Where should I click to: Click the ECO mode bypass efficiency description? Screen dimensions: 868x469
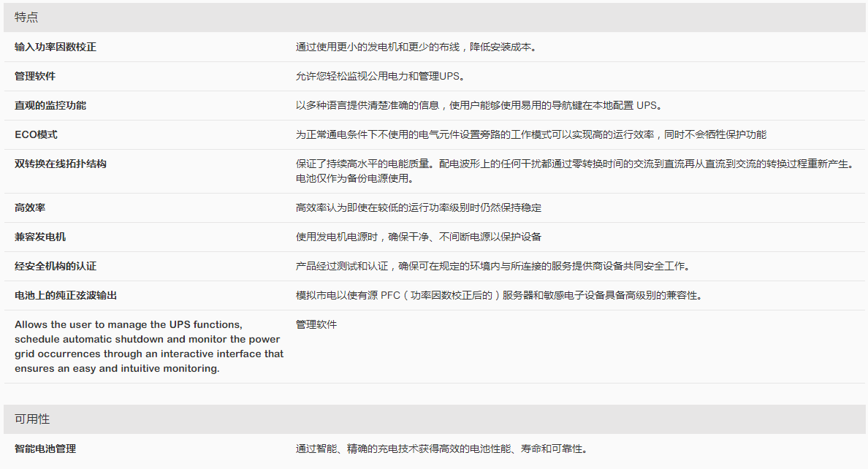click(x=530, y=134)
